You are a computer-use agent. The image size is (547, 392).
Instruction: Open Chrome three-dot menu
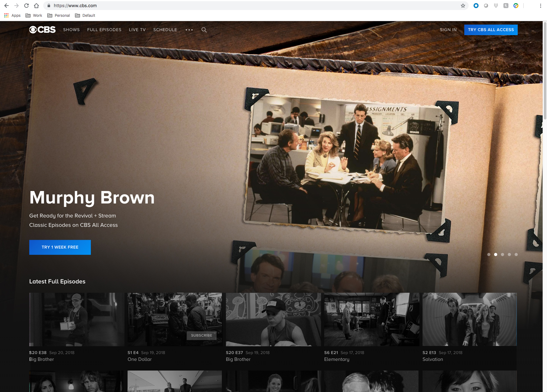[540, 6]
